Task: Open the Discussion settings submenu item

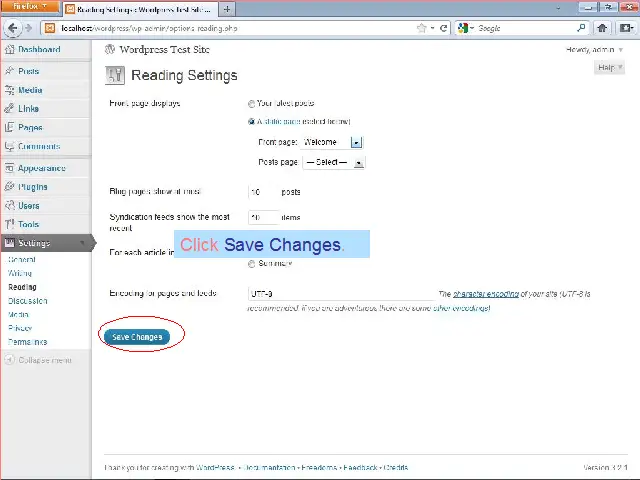Action: 28,301
